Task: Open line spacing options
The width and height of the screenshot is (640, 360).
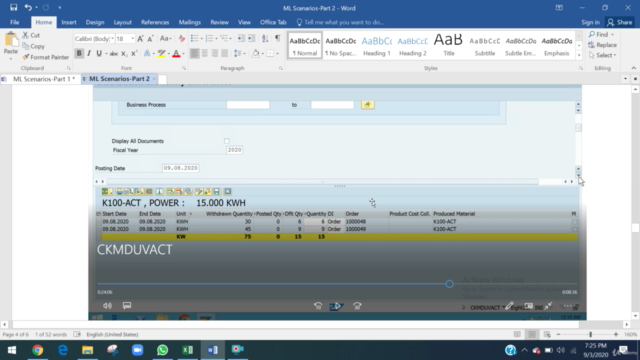Action: tap(239, 53)
